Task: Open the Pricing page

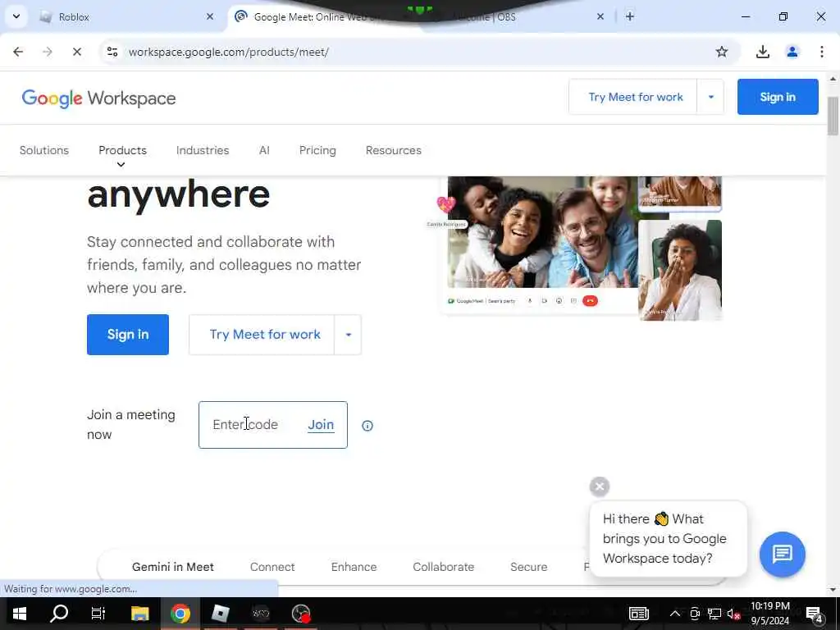Action: tap(317, 151)
